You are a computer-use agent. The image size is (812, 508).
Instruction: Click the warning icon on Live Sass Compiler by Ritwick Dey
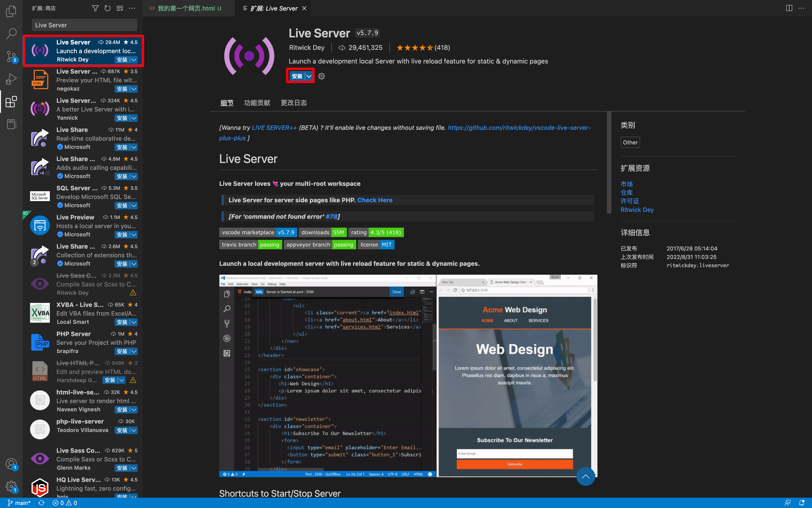133,293
